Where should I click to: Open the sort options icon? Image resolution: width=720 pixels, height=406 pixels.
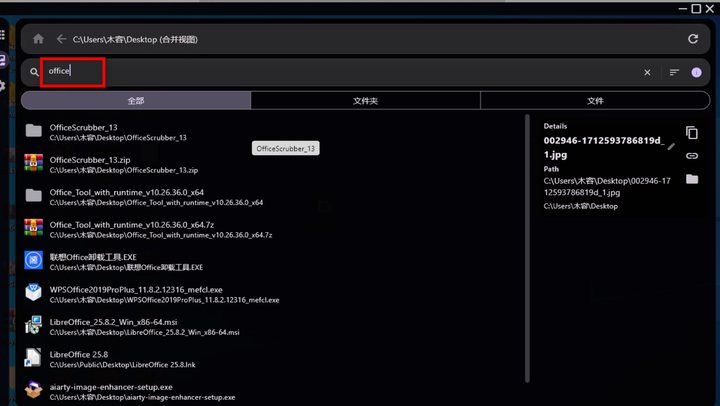pyautogui.click(x=674, y=72)
